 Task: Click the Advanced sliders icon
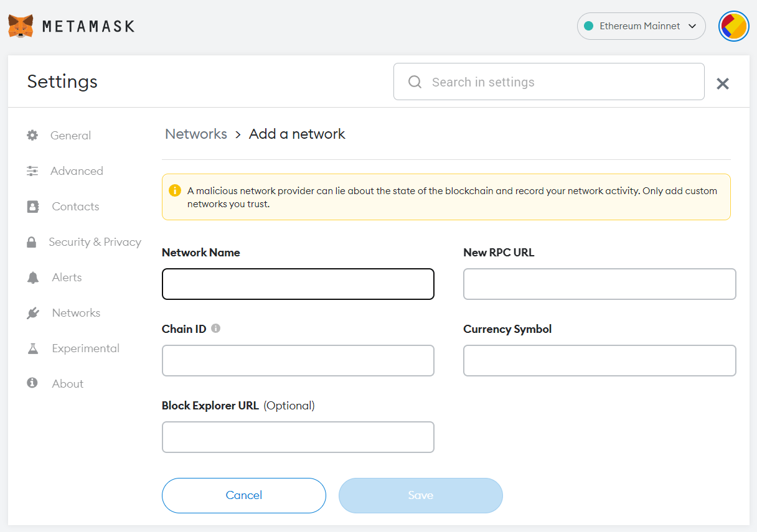coord(32,170)
